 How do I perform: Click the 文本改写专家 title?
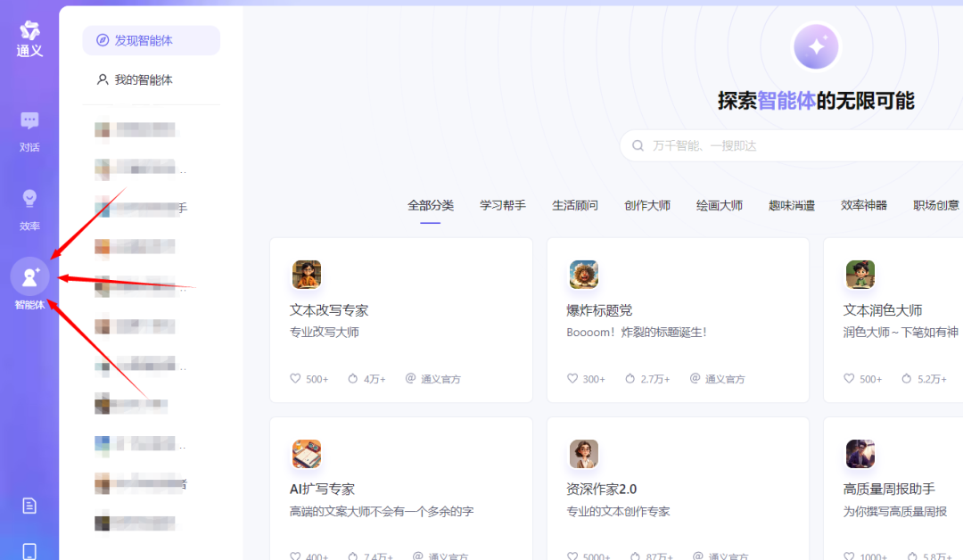pyautogui.click(x=328, y=310)
